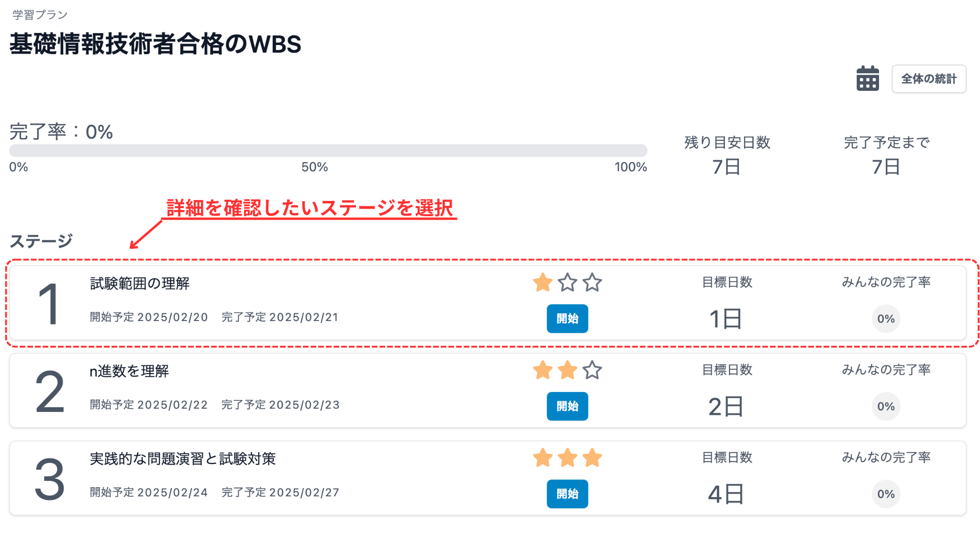
Task: Click the 0% completion badge of stage 3
Action: tap(886, 494)
